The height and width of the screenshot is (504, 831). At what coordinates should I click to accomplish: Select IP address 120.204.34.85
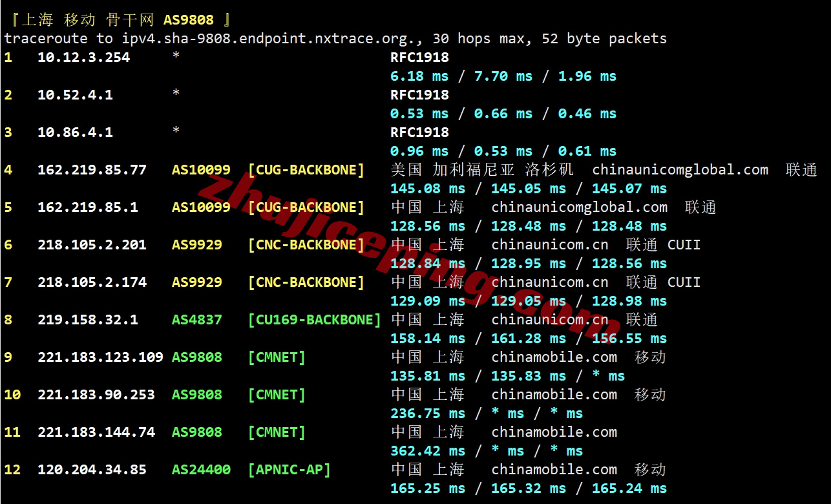coord(92,470)
